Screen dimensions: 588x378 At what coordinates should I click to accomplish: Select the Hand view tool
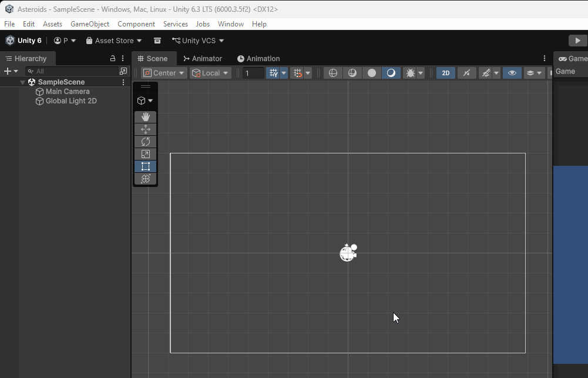click(146, 117)
